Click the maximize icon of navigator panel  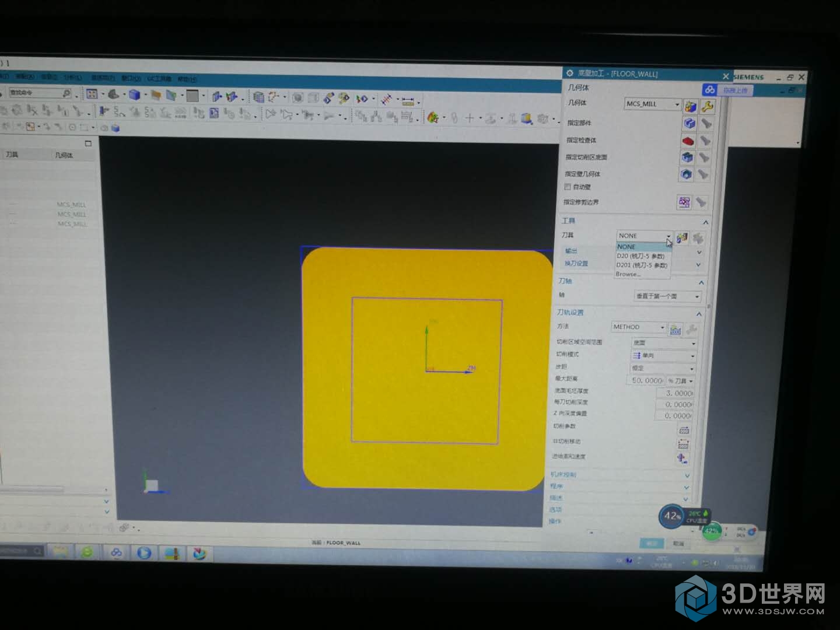click(88, 143)
